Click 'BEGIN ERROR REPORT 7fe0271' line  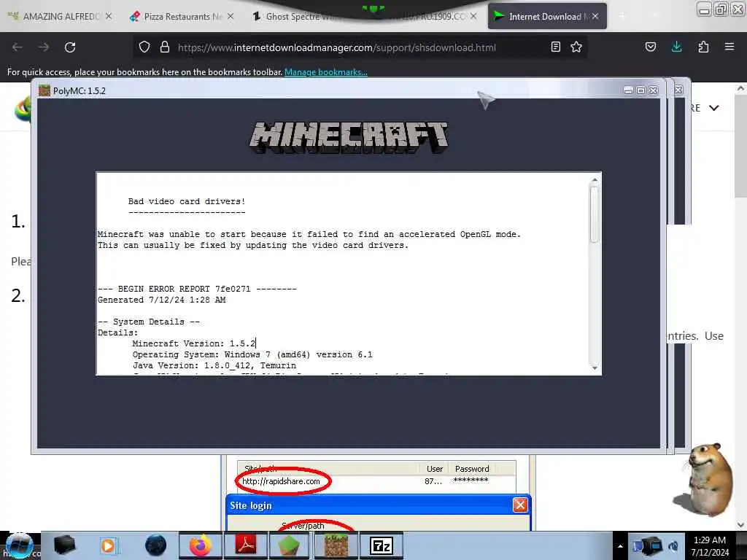pos(197,289)
